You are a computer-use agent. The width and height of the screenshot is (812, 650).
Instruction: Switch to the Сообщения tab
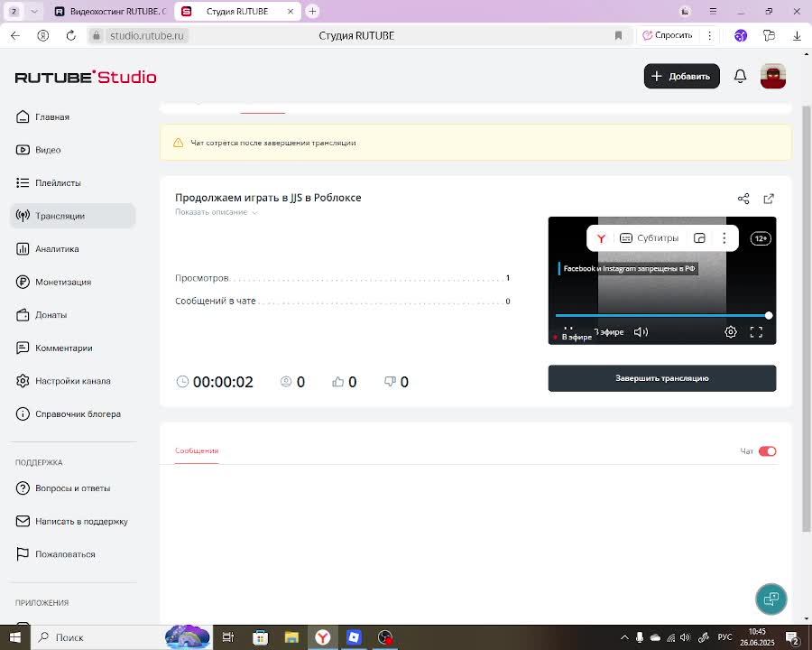(x=197, y=450)
